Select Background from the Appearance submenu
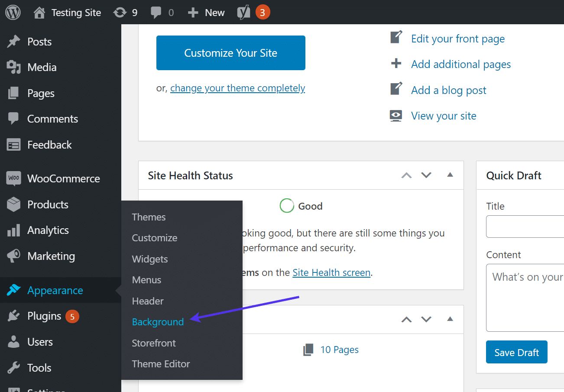The image size is (564, 392). coord(157,322)
